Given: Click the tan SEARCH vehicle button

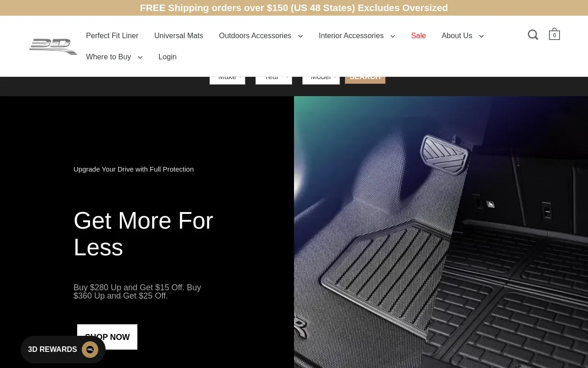Looking at the screenshot, I should click(365, 79).
